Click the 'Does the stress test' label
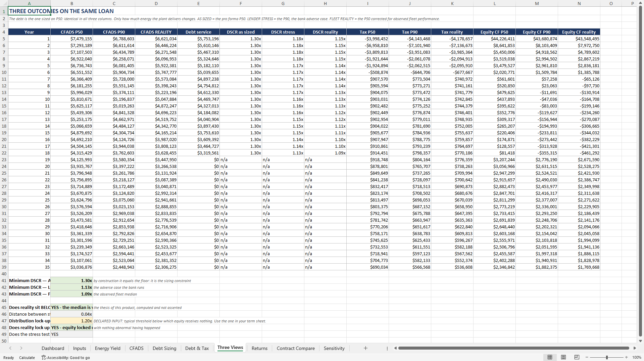This screenshot has height=361, width=644. tap(29, 334)
